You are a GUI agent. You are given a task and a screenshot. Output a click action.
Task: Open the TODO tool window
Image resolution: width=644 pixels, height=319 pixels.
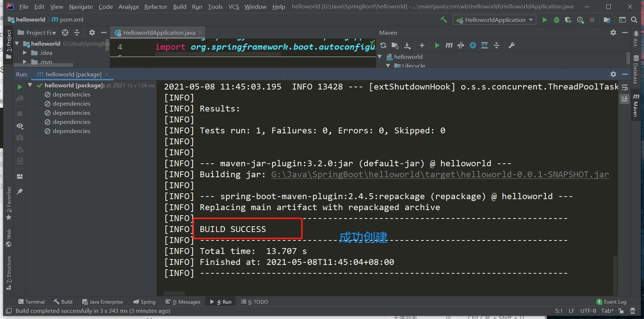coord(255,302)
